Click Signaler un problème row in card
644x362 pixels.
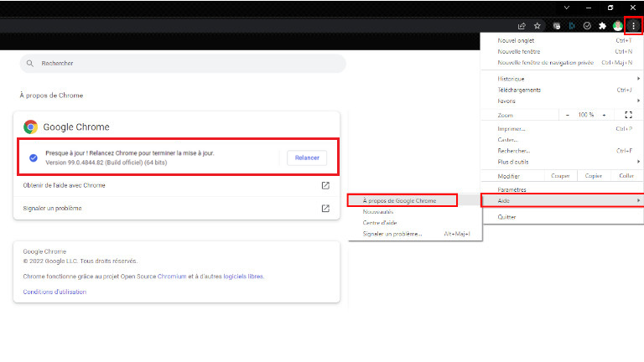177,209
